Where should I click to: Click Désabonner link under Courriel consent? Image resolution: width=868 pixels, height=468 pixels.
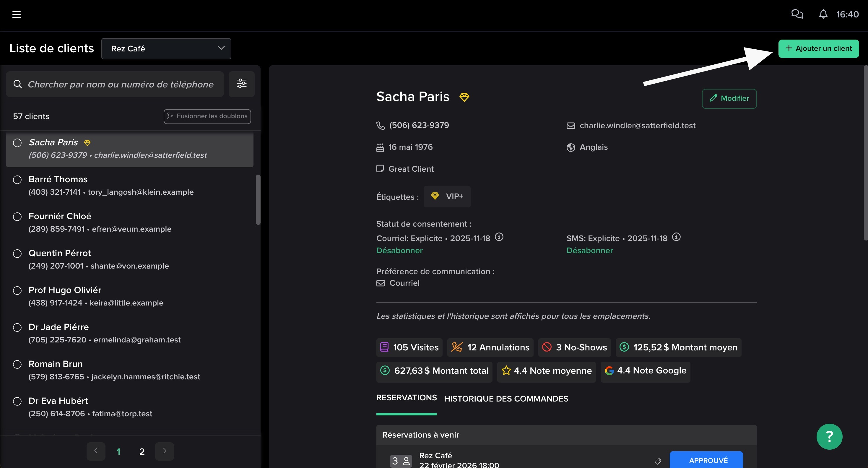[x=399, y=250]
